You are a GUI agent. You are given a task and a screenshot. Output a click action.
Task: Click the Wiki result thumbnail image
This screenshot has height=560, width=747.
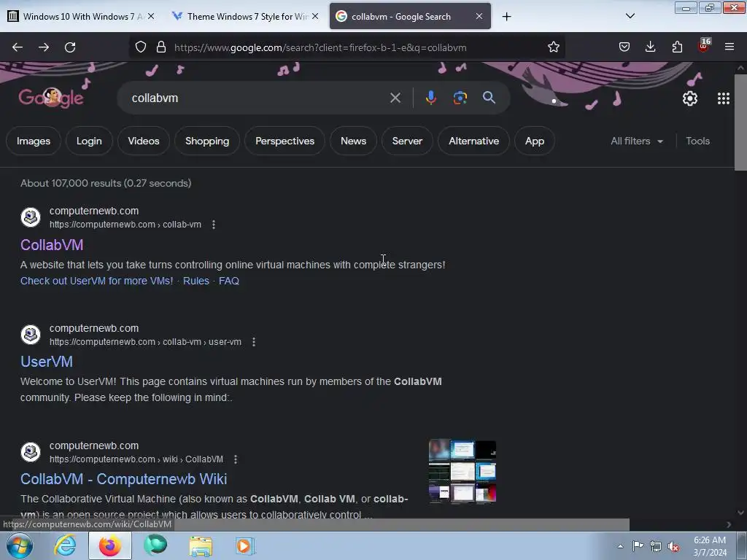click(x=462, y=471)
